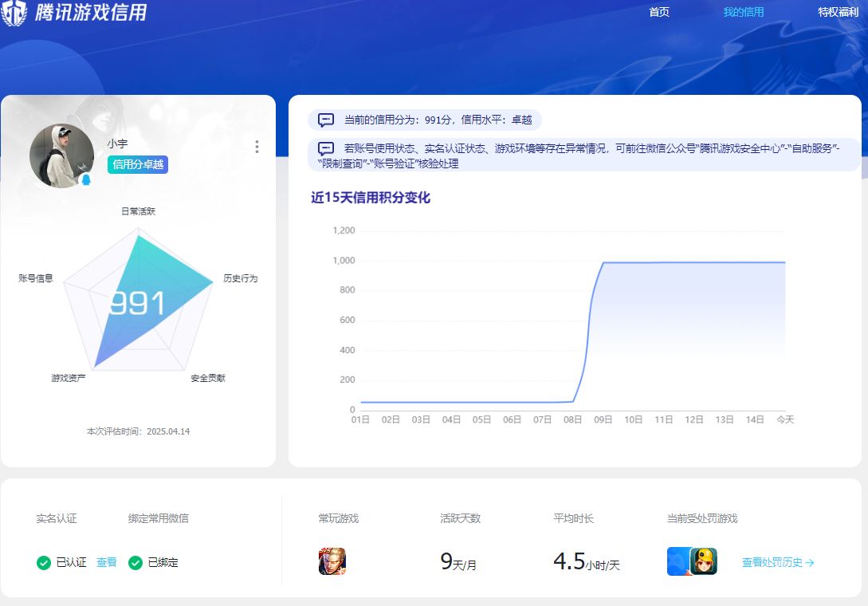
Task: Click the 常玩游戏 game icon
Action: click(x=332, y=561)
